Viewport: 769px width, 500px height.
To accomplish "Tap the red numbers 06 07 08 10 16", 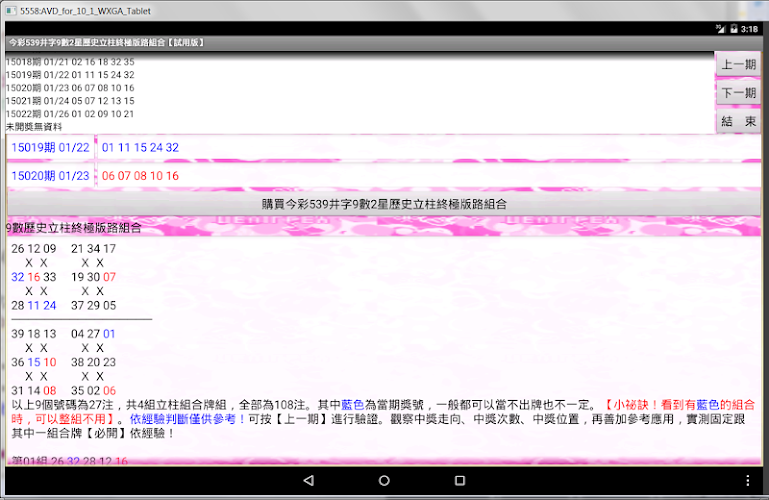I will pyautogui.click(x=140, y=176).
